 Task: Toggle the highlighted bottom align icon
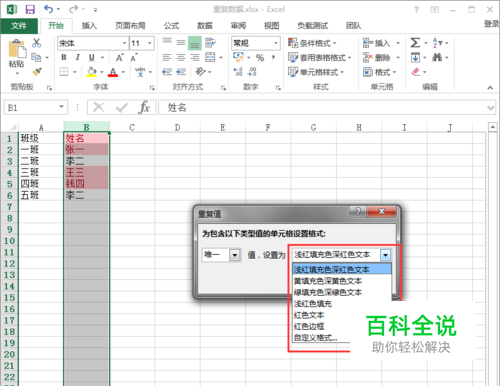click(x=195, y=43)
